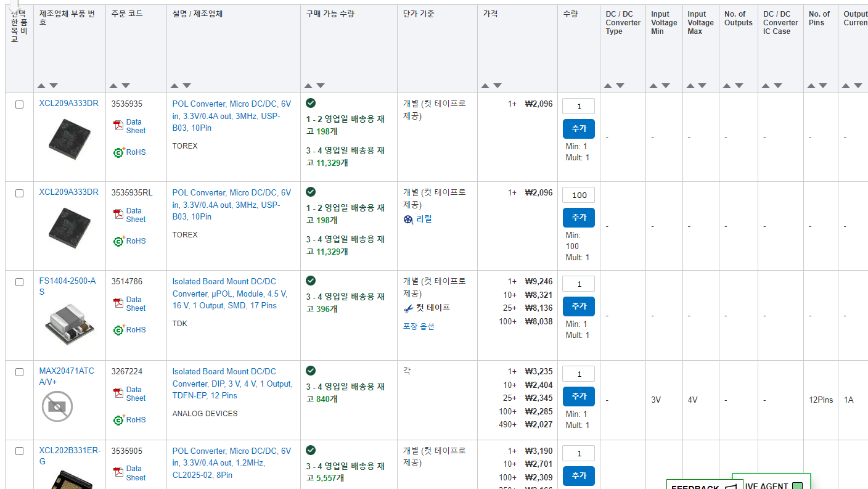Sort descending by 구매 가능 수량 column
The image size is (868, 489).
point(321,86)
